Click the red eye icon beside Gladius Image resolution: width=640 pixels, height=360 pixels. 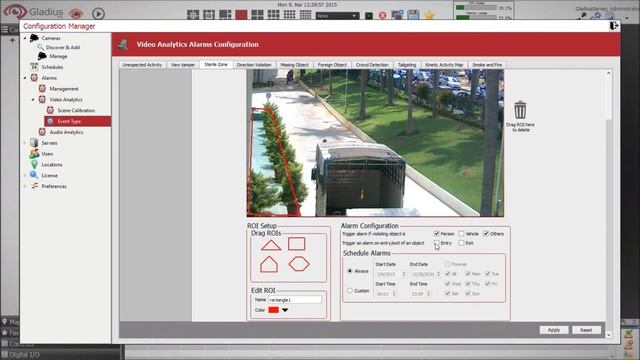click(76, 13)
